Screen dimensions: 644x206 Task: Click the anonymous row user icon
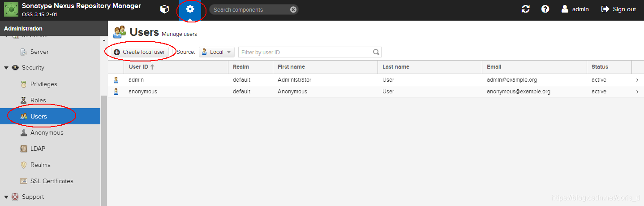[x=116, y=92]
